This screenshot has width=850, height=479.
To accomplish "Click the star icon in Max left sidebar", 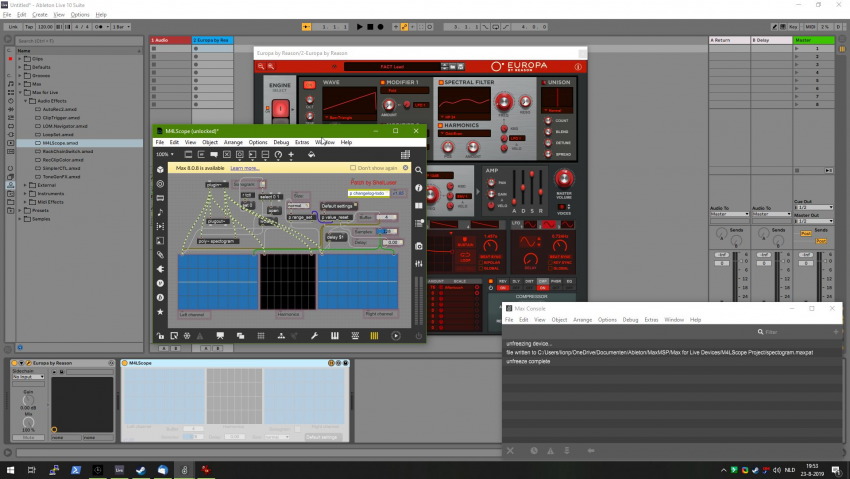I will click(160, 312).
